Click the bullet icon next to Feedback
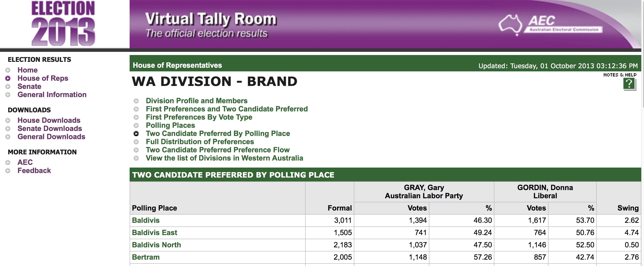This screenshot has width=644, height=266. pyautogui.click(x=8, y=171)
